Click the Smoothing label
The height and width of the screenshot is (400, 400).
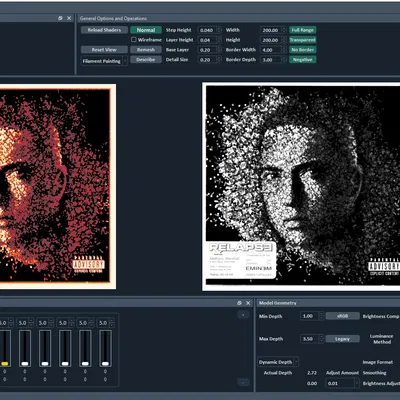(374, 373)
